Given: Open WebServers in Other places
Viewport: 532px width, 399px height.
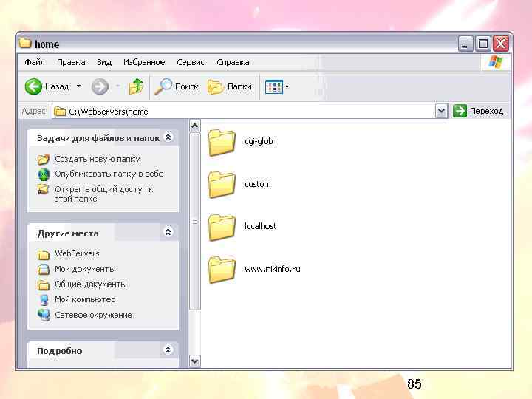Looking at the screenshot, I should click(77, 253).
